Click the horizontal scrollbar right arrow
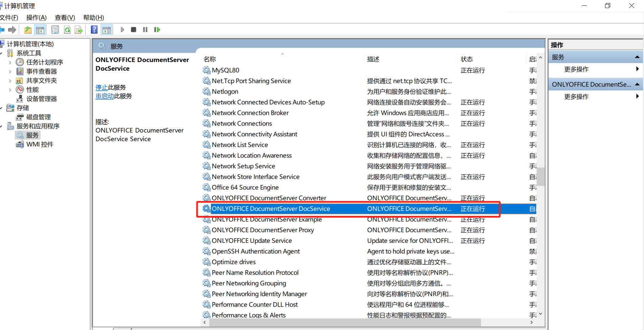Screen dimensions: 644x330 [x=532, y=322]
